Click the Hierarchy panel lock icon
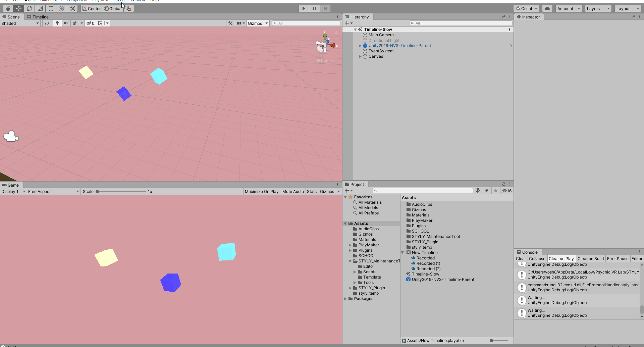This screenshot has height=347, width=644. point(503,16)
